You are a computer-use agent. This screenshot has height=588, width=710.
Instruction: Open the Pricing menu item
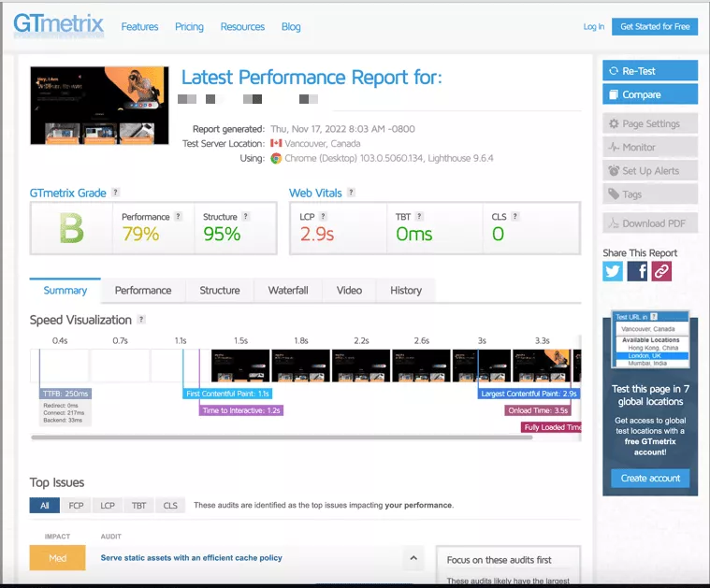tap(189, 27)
